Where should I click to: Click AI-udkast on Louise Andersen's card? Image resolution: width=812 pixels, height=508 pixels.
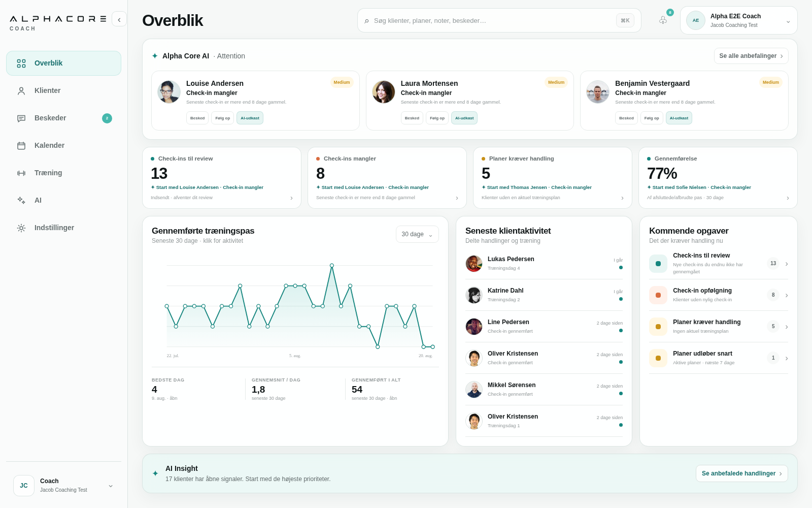(250, 118)
